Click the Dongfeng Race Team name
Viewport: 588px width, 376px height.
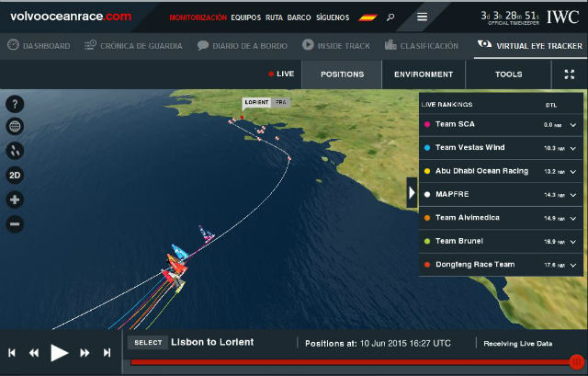tap(475, 265)
